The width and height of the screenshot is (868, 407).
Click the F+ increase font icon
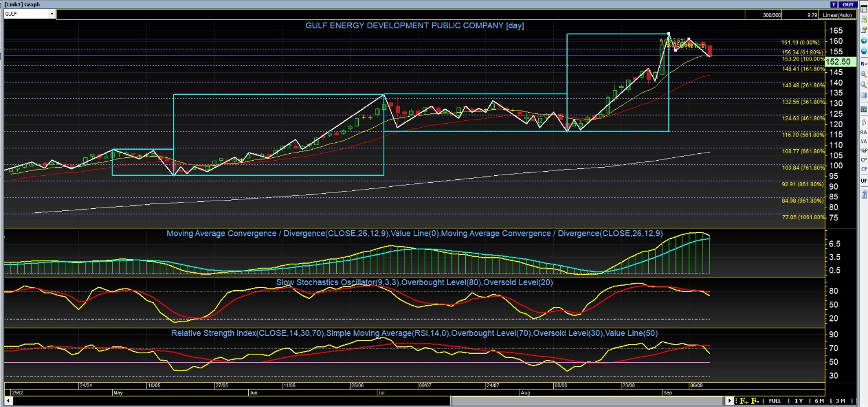coord(744,401)
